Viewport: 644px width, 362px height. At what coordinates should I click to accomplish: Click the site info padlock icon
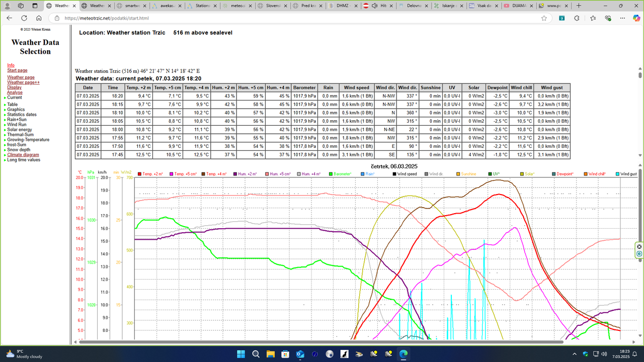click(x=57, y=18)
